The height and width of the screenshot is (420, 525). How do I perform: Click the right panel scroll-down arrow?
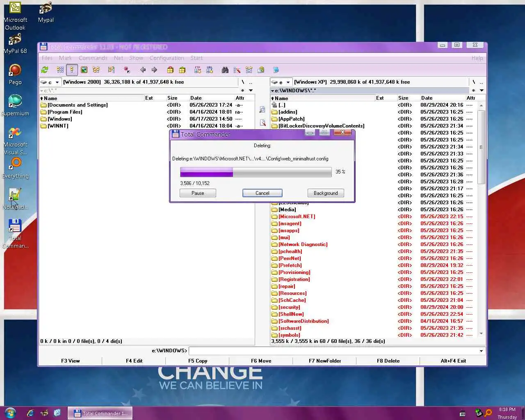[482, 334]
